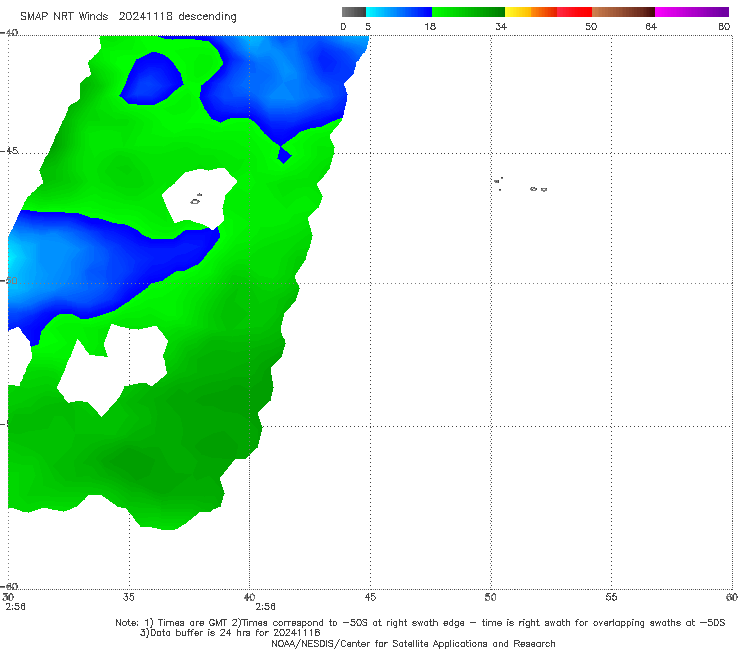Click the magenta 64–80 color bar segment

click(692, 12)
